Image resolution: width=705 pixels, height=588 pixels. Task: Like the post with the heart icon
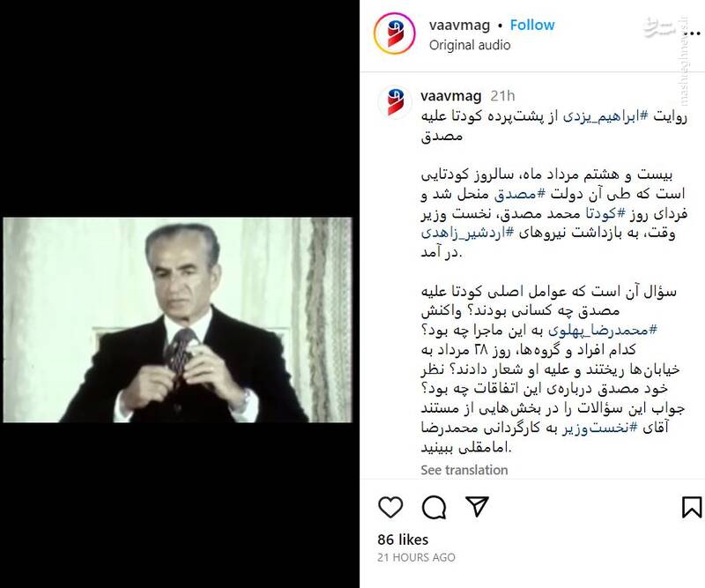tap(390, 507)
